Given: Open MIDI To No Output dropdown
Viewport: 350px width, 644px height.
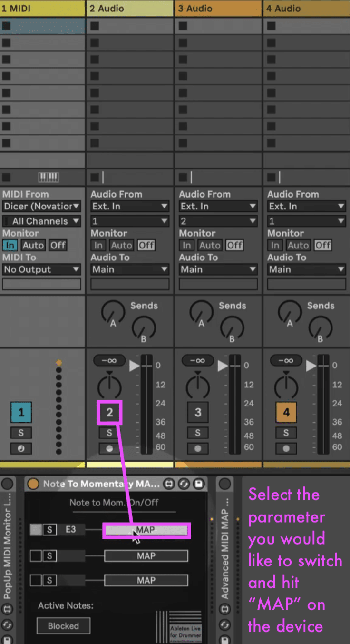Looking at the screenshot, I should [41, 269].
